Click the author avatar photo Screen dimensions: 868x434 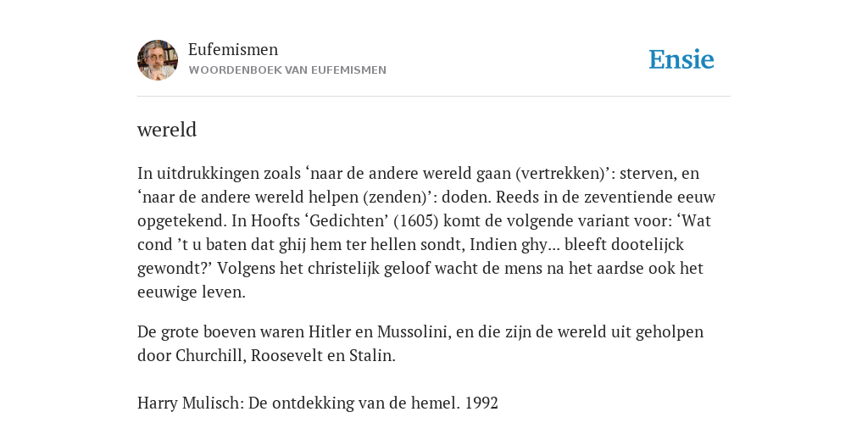[158, 60]
